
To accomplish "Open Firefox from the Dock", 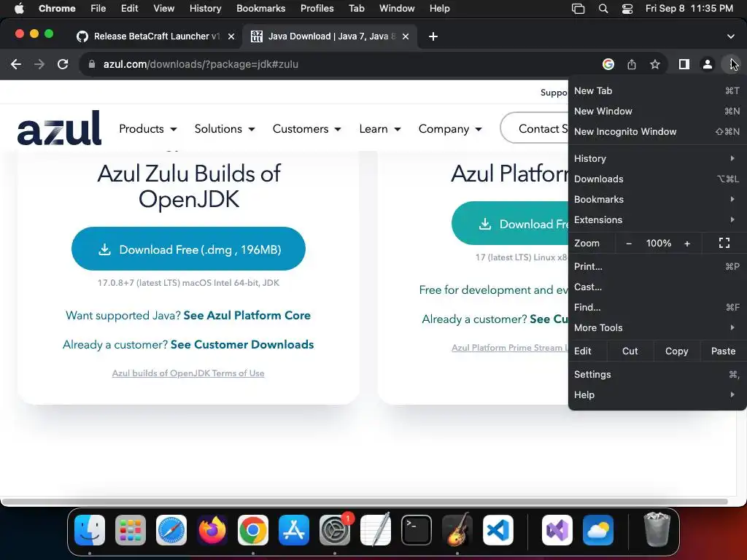I will tap(212, 530).
